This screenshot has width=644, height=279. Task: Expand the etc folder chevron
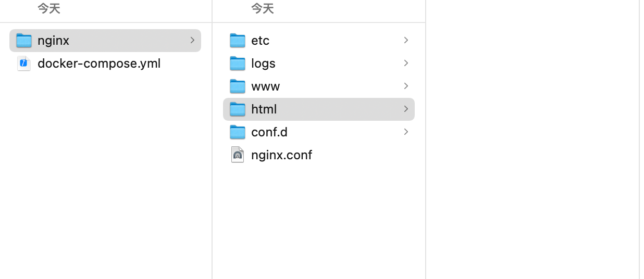(x=406, y=40)
